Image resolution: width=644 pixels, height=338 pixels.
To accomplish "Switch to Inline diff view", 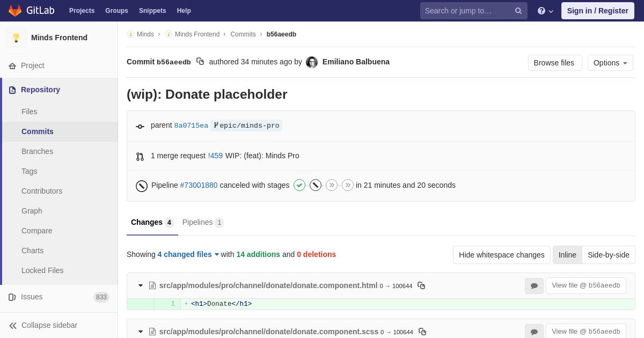I will (x=567, y=255).
